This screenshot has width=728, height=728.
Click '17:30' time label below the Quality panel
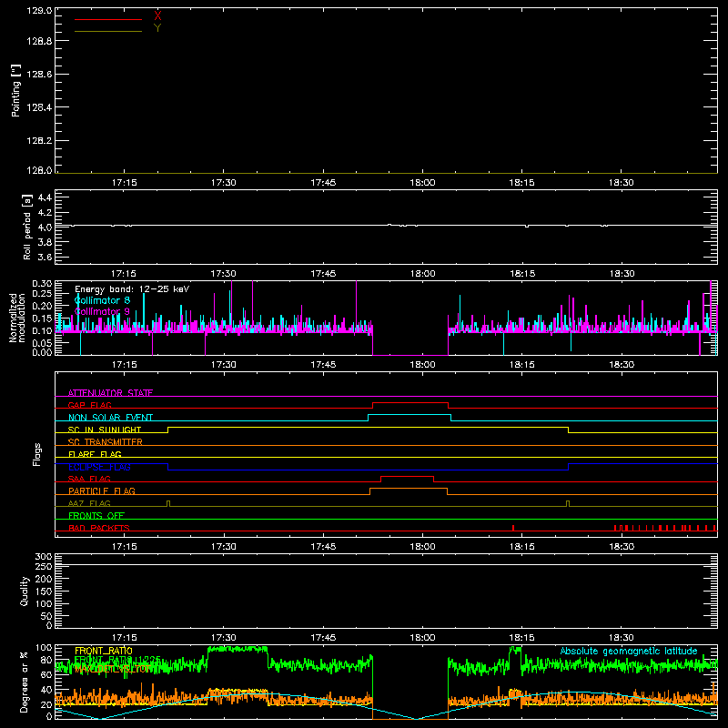click(x=224, y=638)
